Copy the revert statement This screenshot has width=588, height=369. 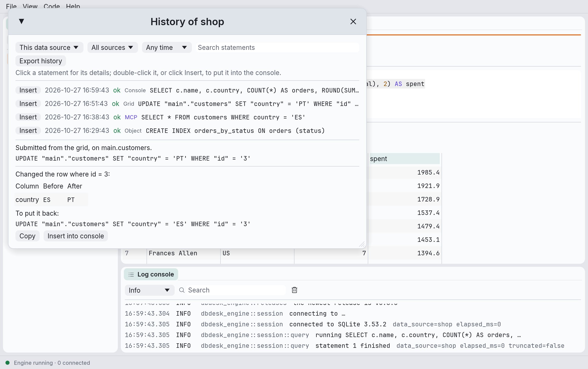pyautogui.click(x=27, y=236)
